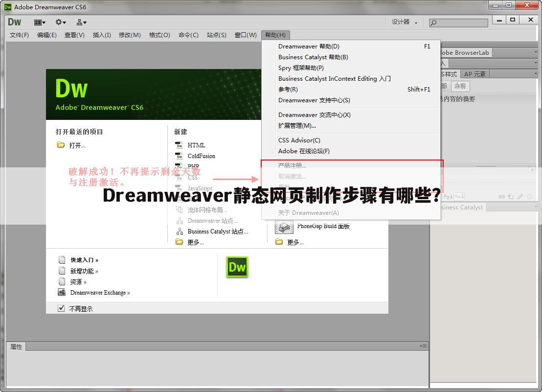Click the 新增功能 page icon
The image size is (542, 392).
click(62, 271)
